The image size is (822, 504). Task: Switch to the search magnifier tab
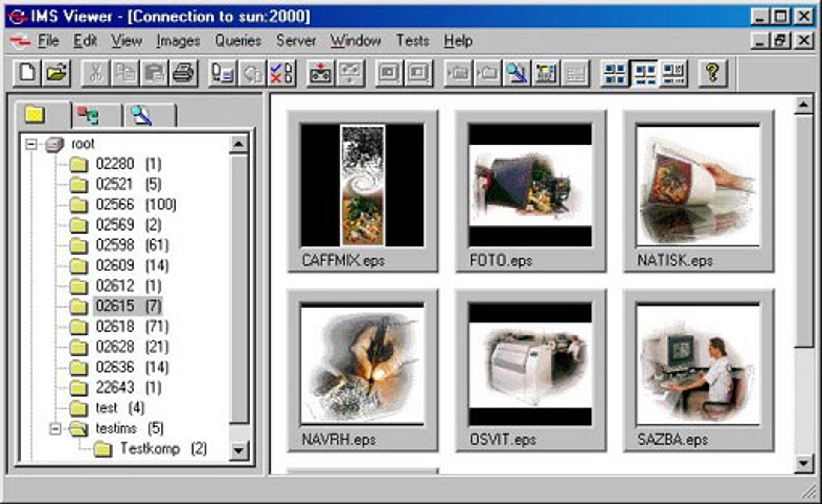coord(142,116)
